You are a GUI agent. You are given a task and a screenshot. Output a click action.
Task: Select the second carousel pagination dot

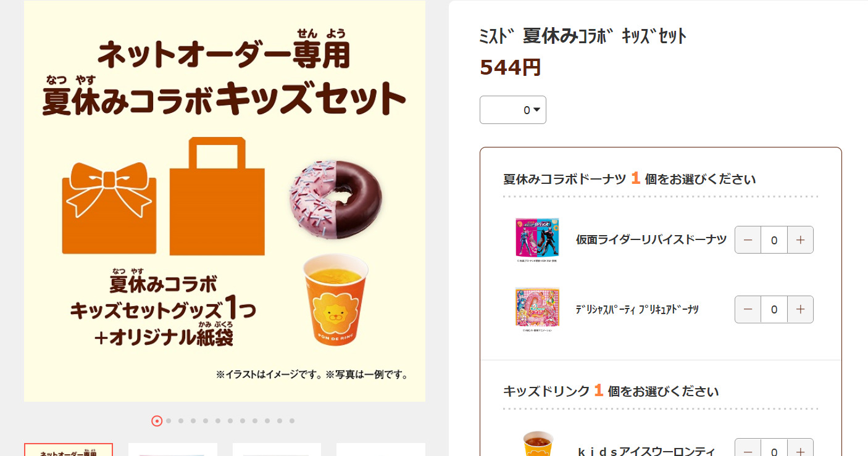[x=169, y=421]
